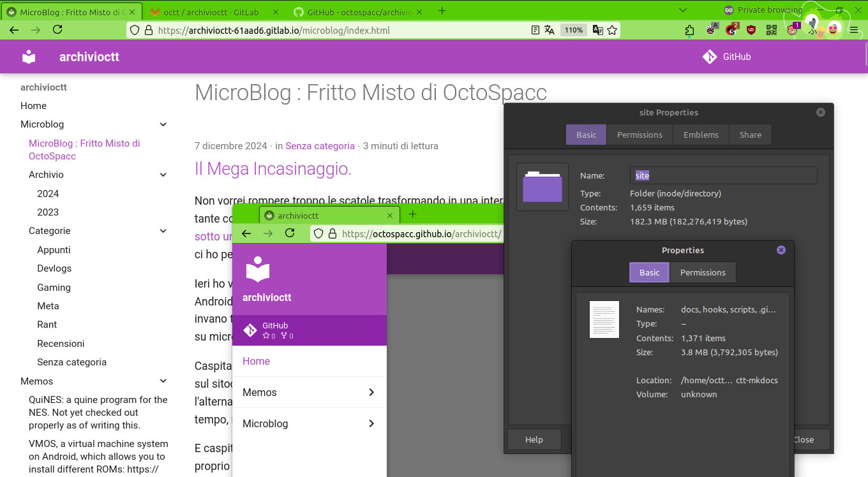Screen dimensions: 868x477
Task: Select the Basic tab in site Properties
Action: 586,135
